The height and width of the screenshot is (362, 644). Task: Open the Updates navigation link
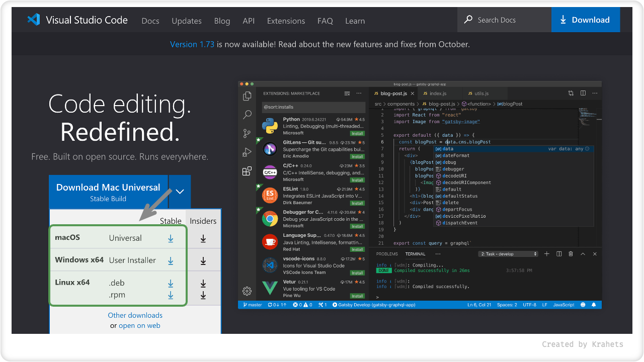(187, 21)
